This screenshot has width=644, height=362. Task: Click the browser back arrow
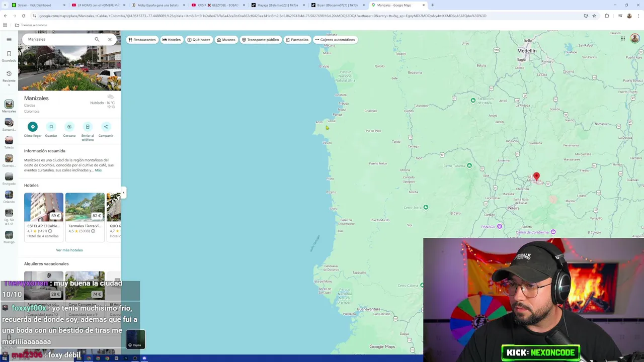(5, 16)
